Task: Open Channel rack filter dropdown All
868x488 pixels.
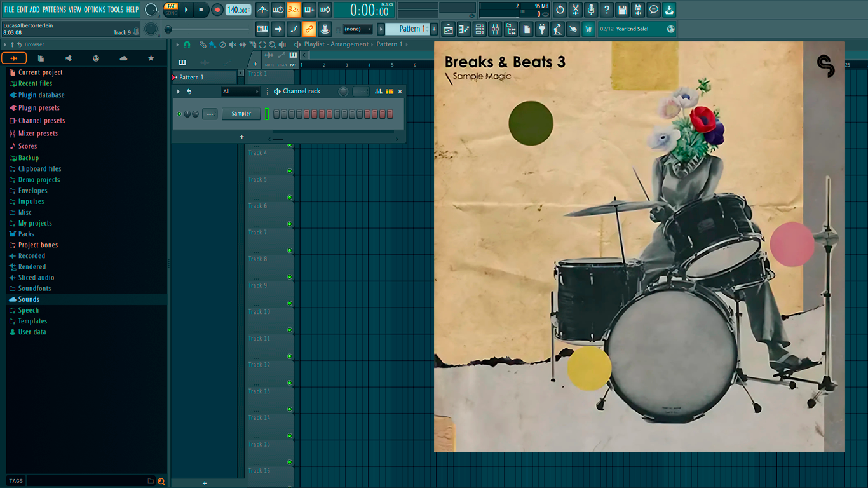Action: (241, 91)
